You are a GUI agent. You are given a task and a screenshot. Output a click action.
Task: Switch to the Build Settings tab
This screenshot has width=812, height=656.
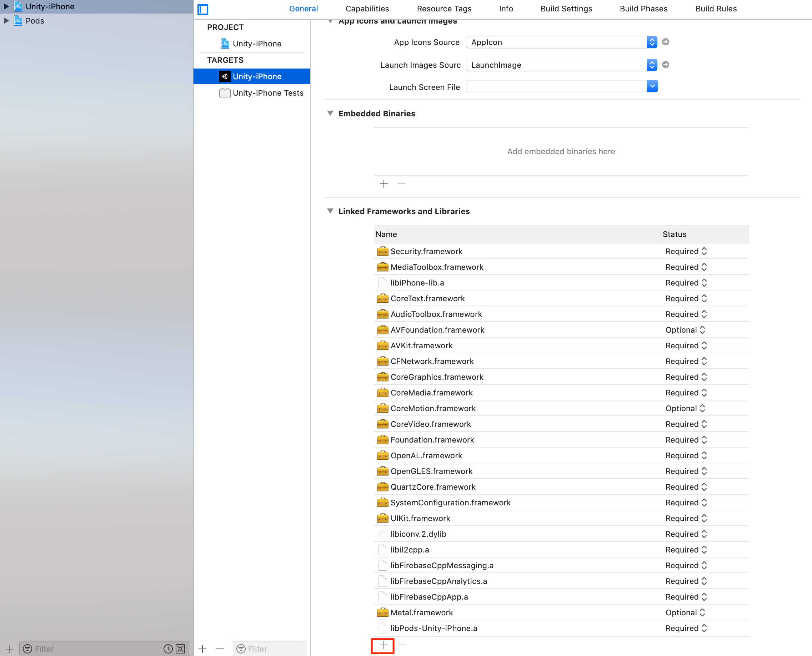(x=566, y=9)
